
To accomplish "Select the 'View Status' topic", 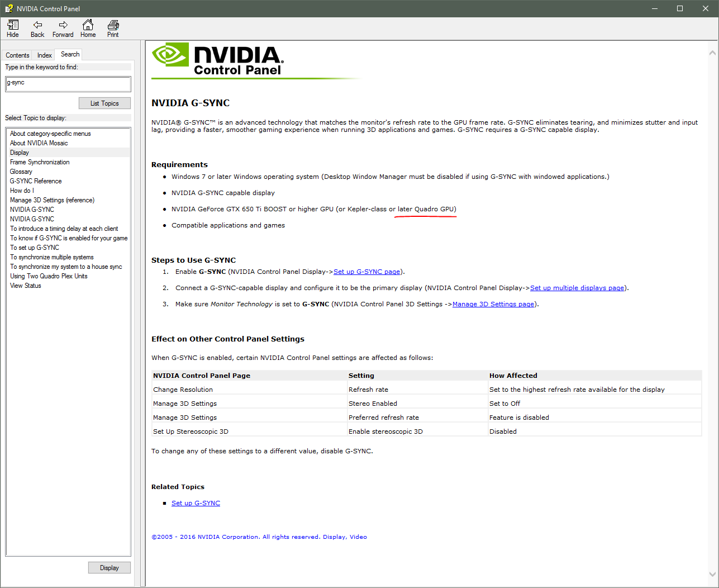I will 26,286.
